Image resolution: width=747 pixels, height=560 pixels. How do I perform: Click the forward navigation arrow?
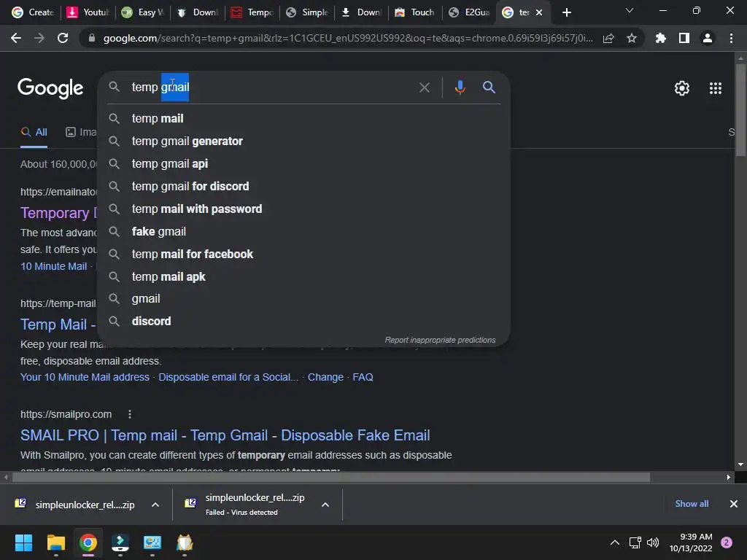pyautogui.click(x=39, y=38)
